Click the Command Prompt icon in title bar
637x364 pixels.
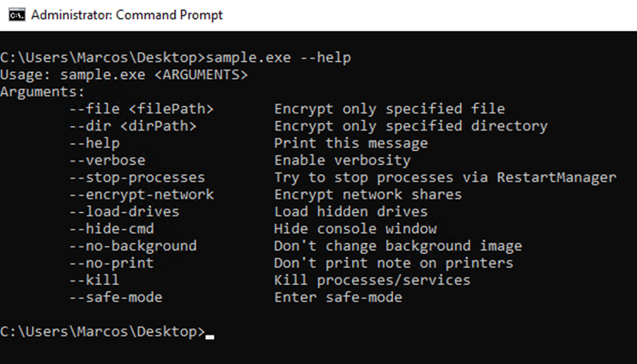17,15
